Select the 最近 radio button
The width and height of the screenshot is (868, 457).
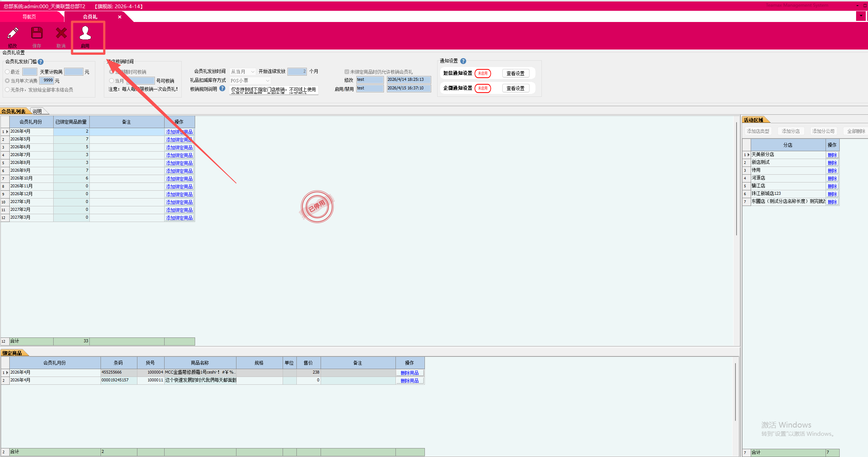click(x=7, y=72)
